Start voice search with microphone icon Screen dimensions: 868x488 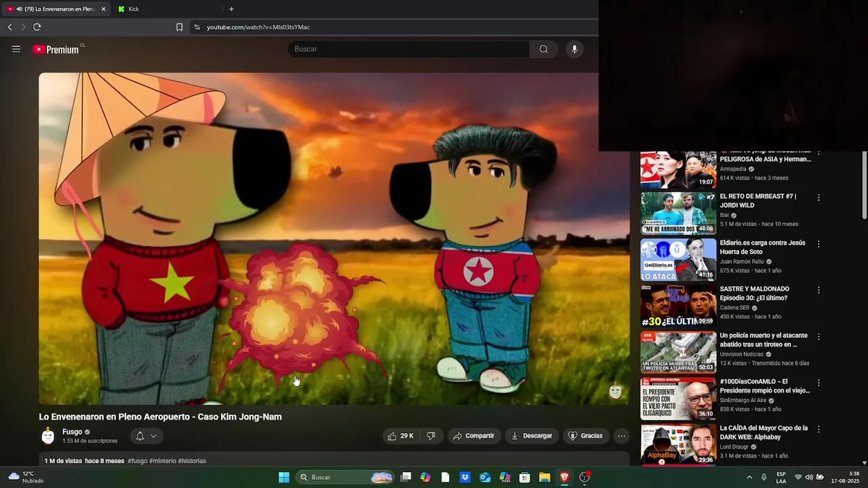click(x=574, y=49)
